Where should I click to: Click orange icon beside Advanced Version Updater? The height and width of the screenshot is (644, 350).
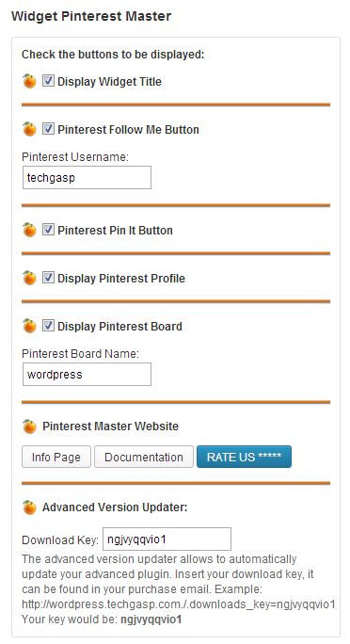29,507
